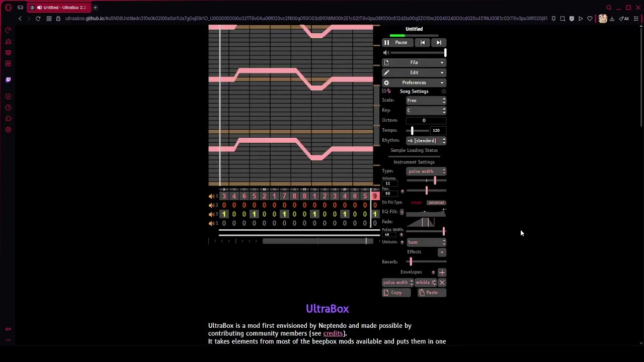Open the envelope target dropdown 'pulse width'
This screenshot has width=644, height=362.
pos(398,283)
